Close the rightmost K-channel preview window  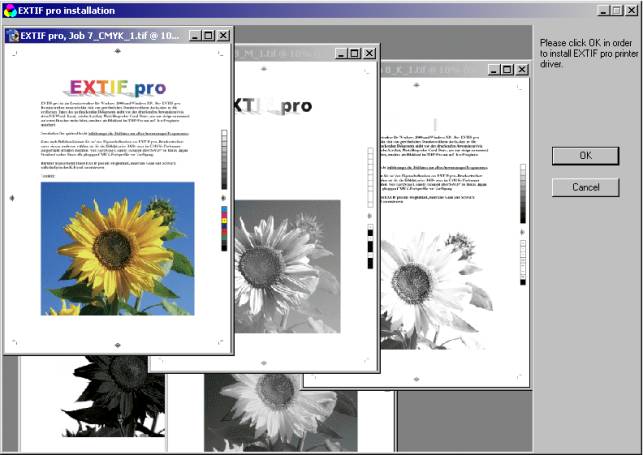[522, 69]
